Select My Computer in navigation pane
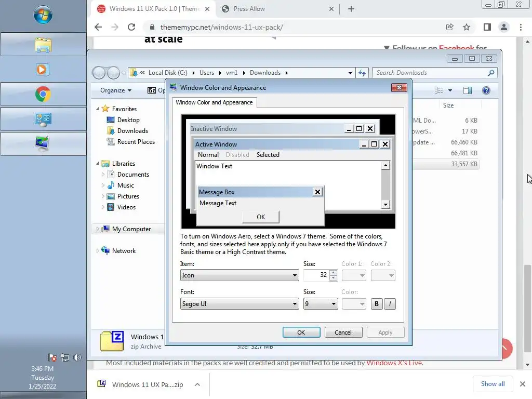The image size is (532, 399). pyautogui.click(x=131, y=229)
